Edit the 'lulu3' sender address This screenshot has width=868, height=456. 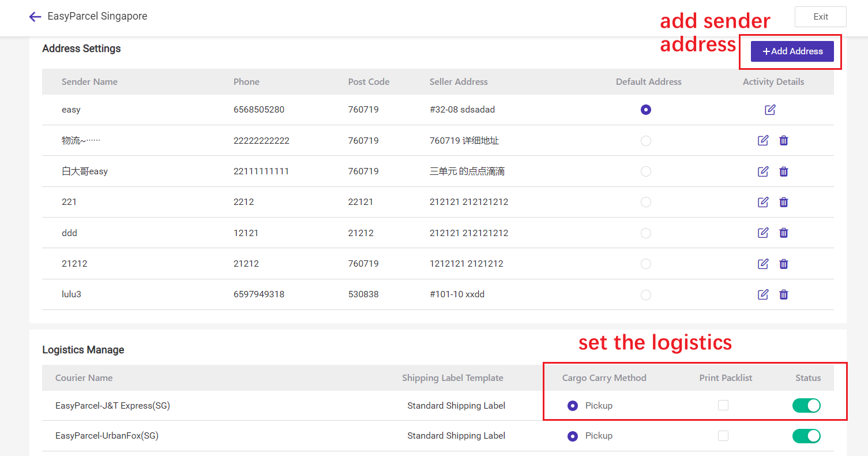coord(763,294)
